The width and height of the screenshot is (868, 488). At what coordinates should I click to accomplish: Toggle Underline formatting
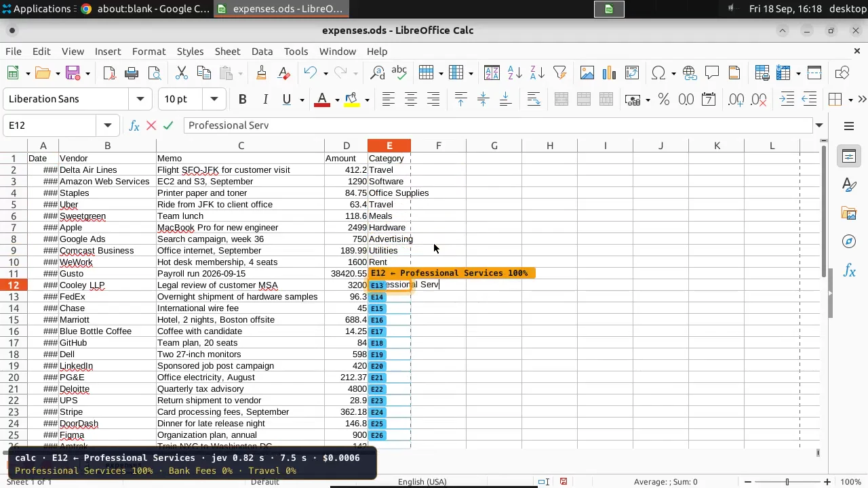coord(287,100)
